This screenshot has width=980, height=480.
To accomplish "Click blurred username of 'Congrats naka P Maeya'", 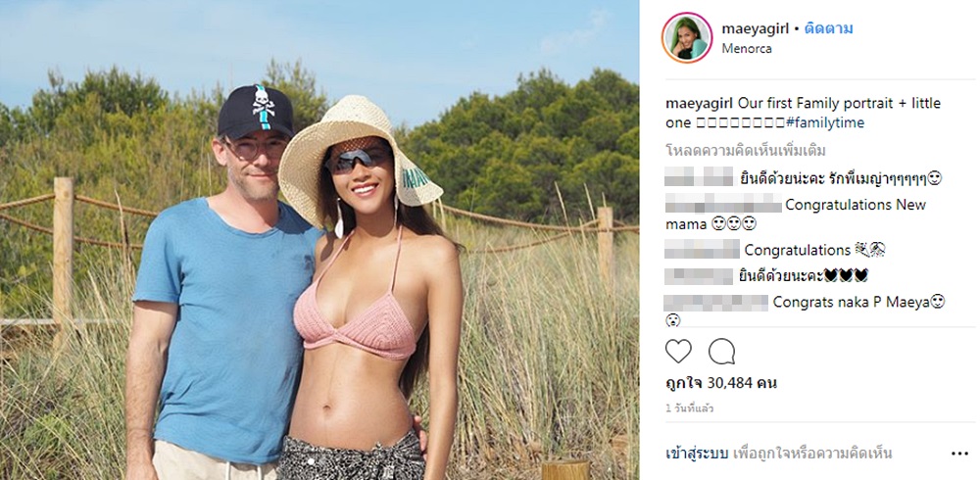I will click(x=716, y=303).
